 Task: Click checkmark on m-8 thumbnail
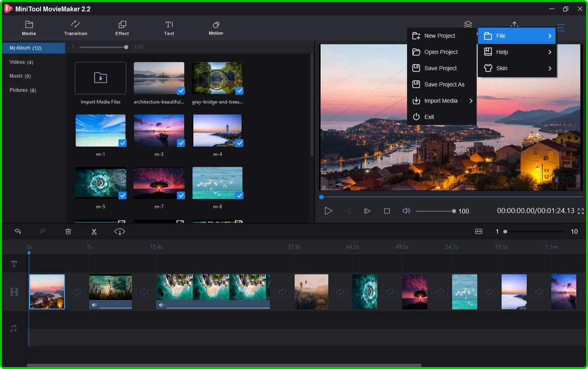coord(239,196)
